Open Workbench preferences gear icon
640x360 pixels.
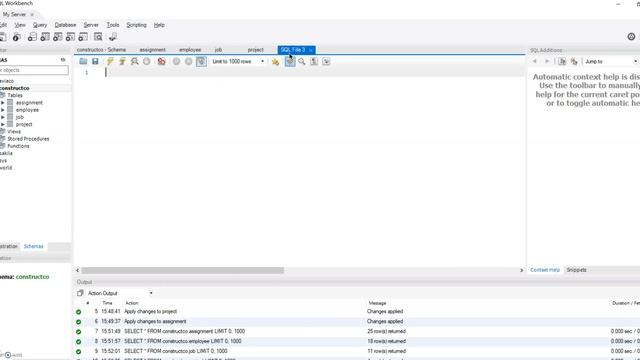click(x=631, y=37)
